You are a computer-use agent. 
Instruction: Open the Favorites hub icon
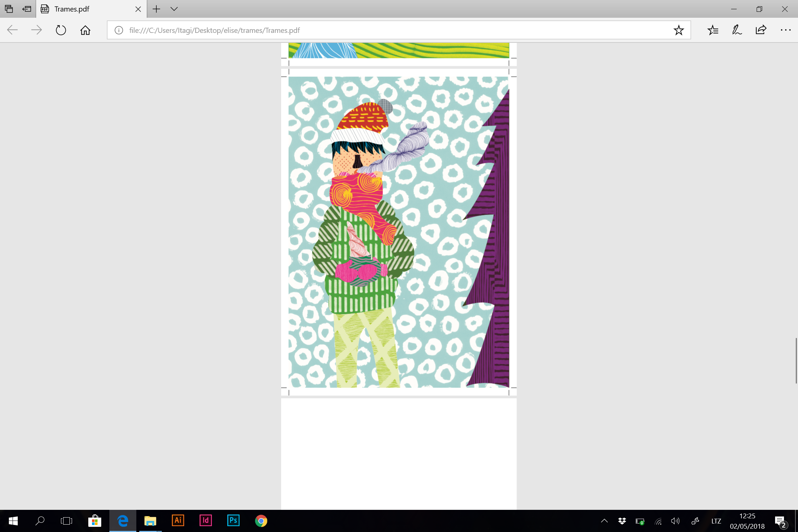(x=713, y=30)
